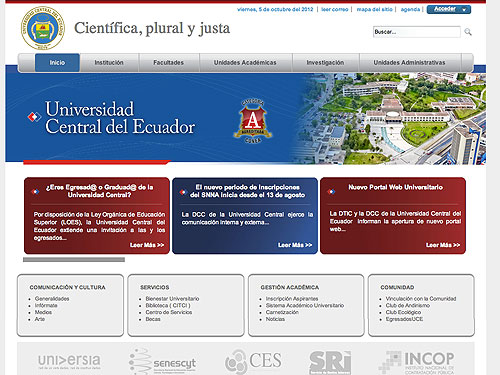Open the Unidades Académicas menu
This screenshot has height=375, width=500.
pos(245,63)
